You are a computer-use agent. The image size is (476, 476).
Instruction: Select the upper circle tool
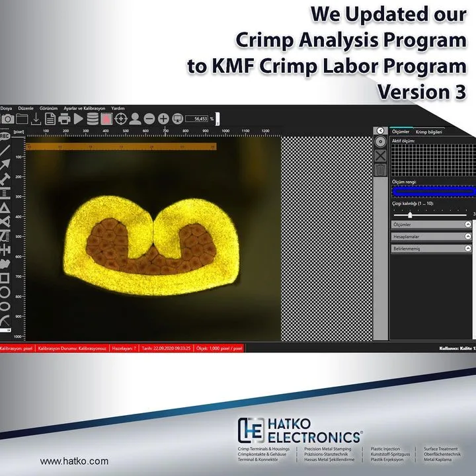pyautogui.click(x=5, y=292)
